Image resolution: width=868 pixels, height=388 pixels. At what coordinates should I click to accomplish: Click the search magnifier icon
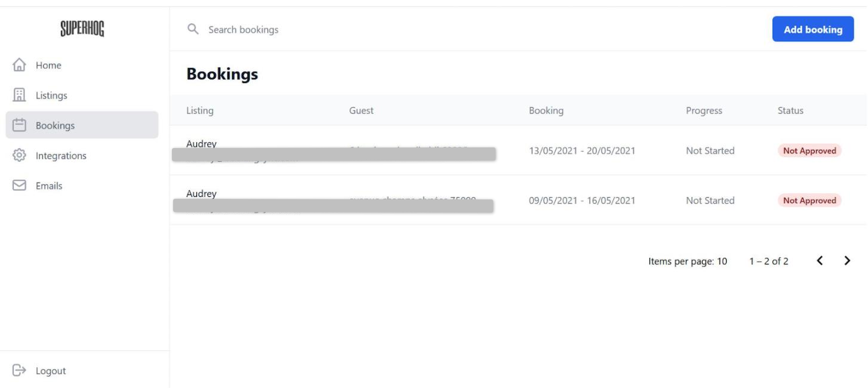pos(192,29)
